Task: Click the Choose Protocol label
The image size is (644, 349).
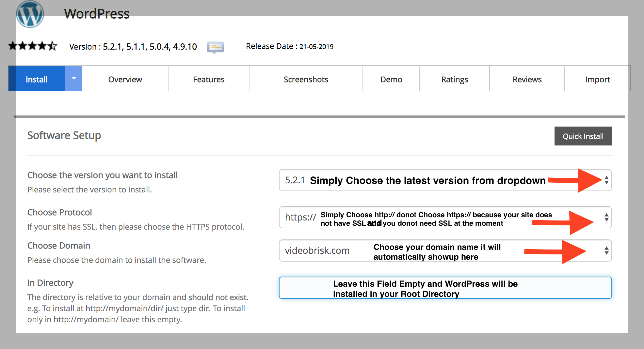Action: (x=59, y=212)
